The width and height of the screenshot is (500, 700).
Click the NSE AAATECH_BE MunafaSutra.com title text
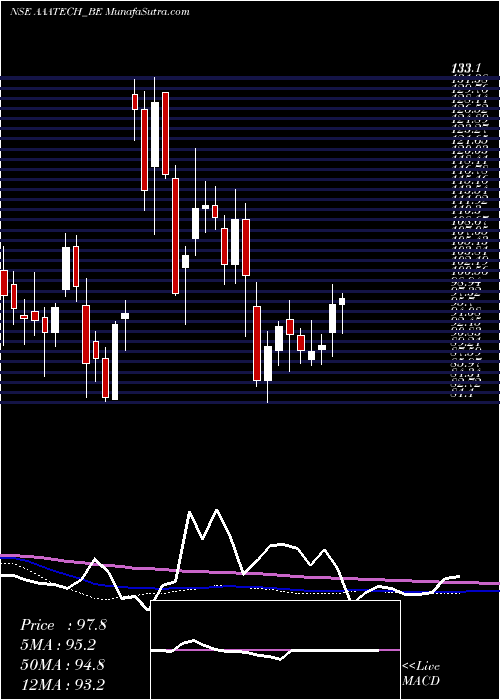(100, 12)
